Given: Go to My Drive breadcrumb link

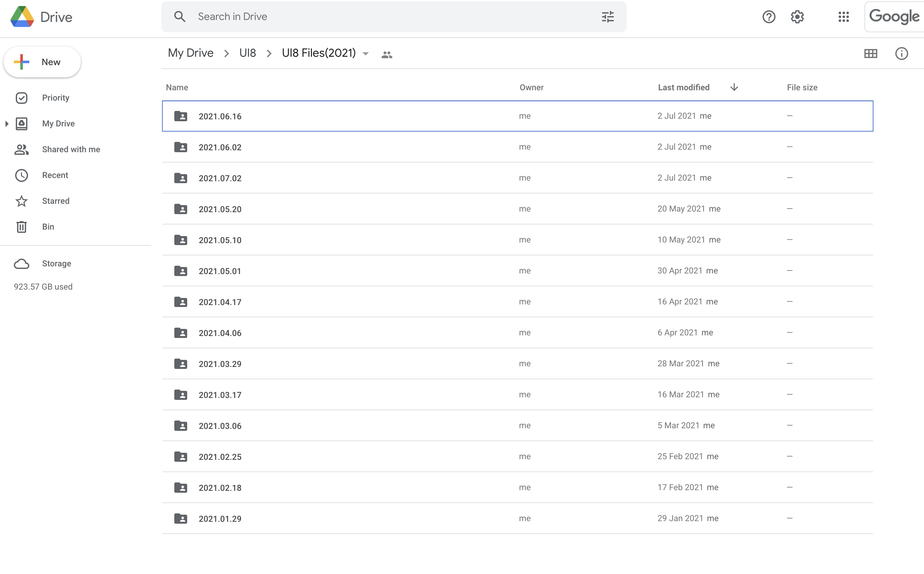Looking at the screenshot, I should click(190, 53).
